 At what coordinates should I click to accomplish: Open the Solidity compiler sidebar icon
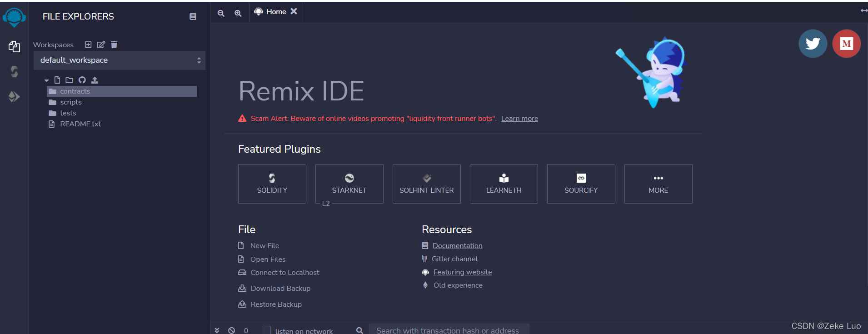click(14, 71)
